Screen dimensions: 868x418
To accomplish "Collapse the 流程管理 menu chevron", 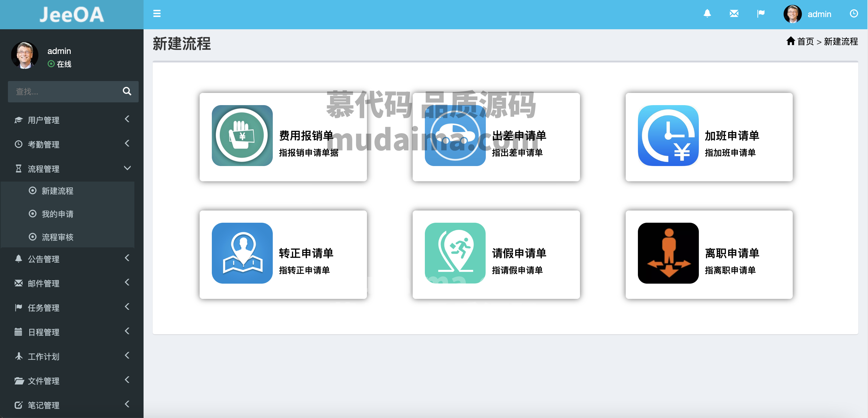I will click(x=127, y=168).
